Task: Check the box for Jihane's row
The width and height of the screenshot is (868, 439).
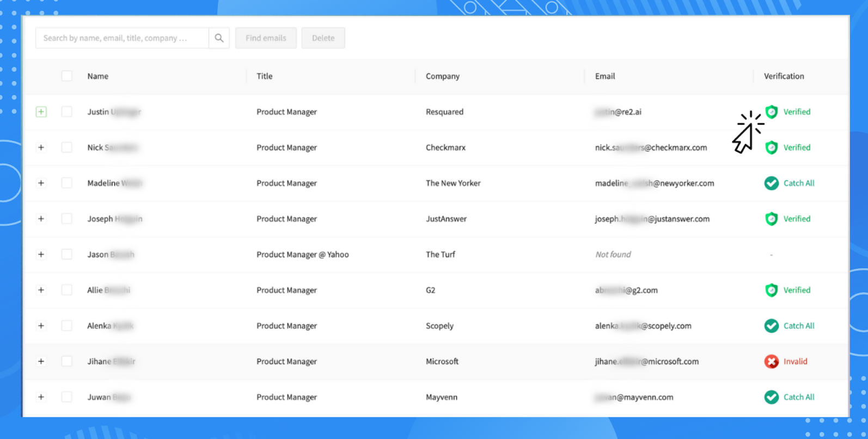Action: coord(66,361)
